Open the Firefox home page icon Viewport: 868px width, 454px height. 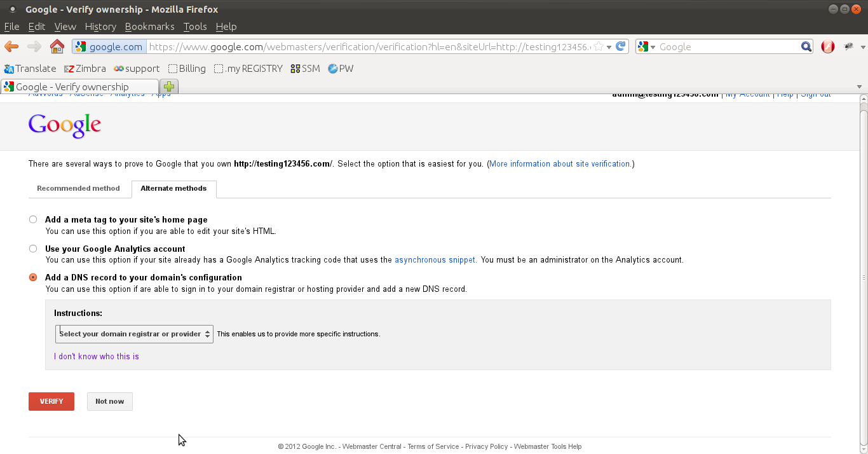[x=57, y=46]
